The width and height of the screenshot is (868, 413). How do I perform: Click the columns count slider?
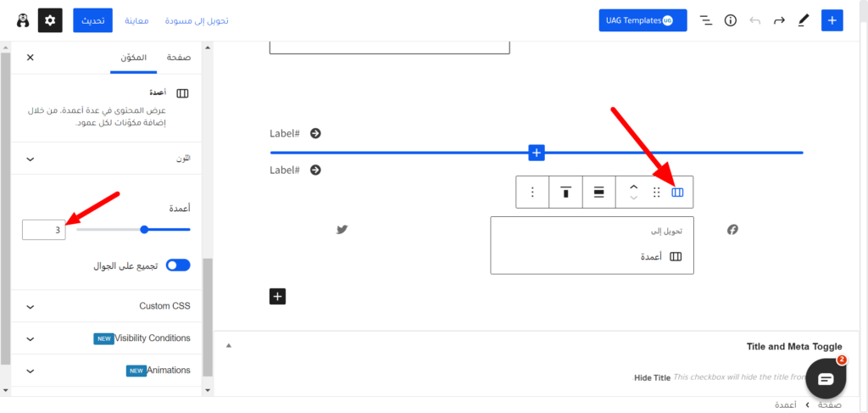click(133, 229)
